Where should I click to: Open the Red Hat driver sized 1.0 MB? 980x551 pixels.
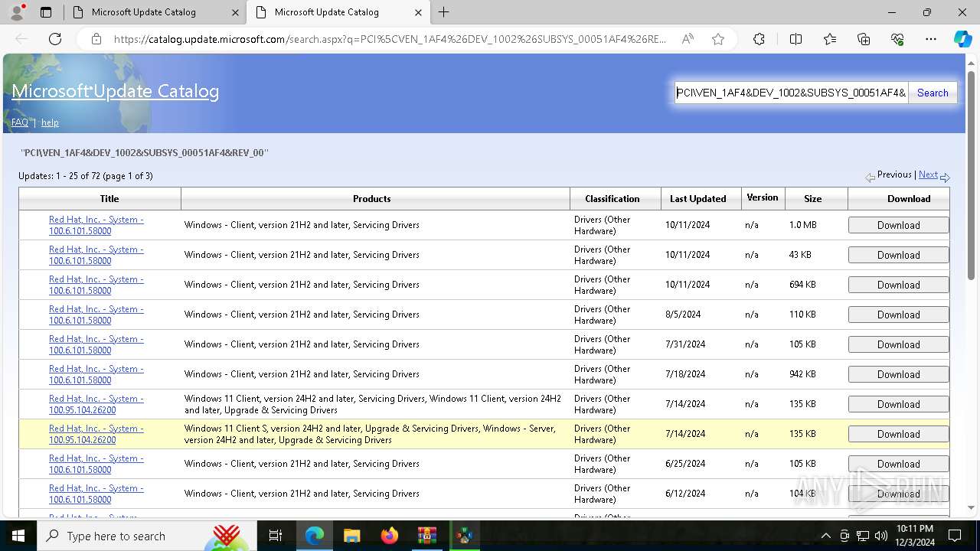96,225
